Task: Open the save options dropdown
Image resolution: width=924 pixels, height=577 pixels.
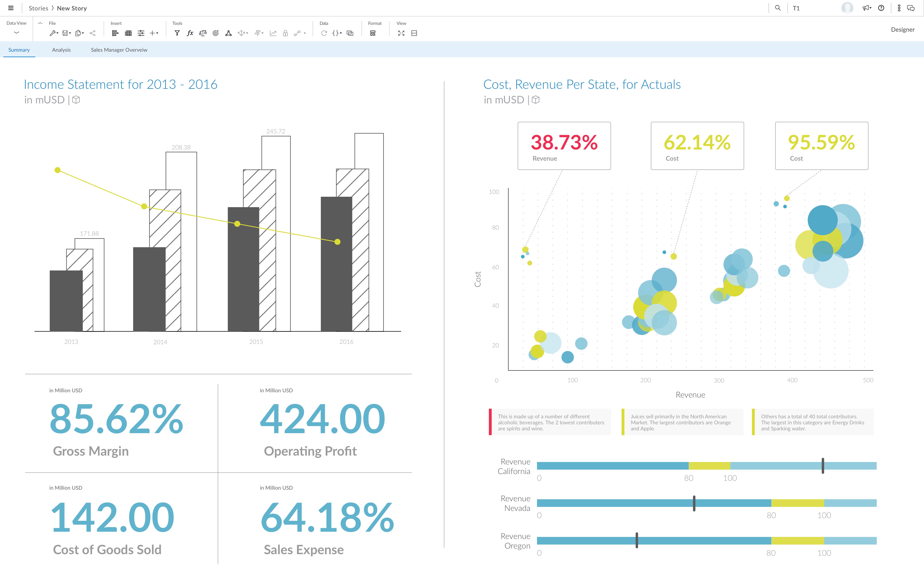Action: point(67,33)
